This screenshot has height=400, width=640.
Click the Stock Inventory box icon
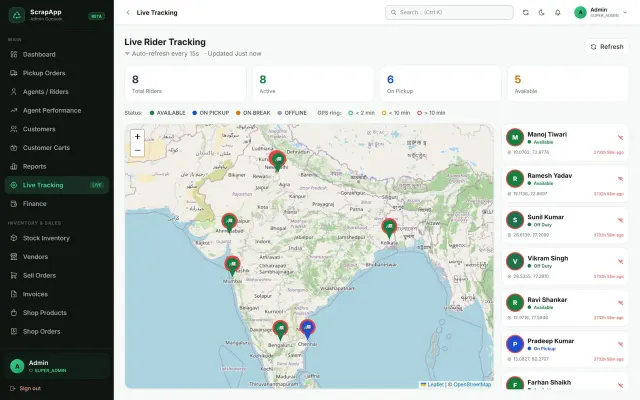(13, 238)
